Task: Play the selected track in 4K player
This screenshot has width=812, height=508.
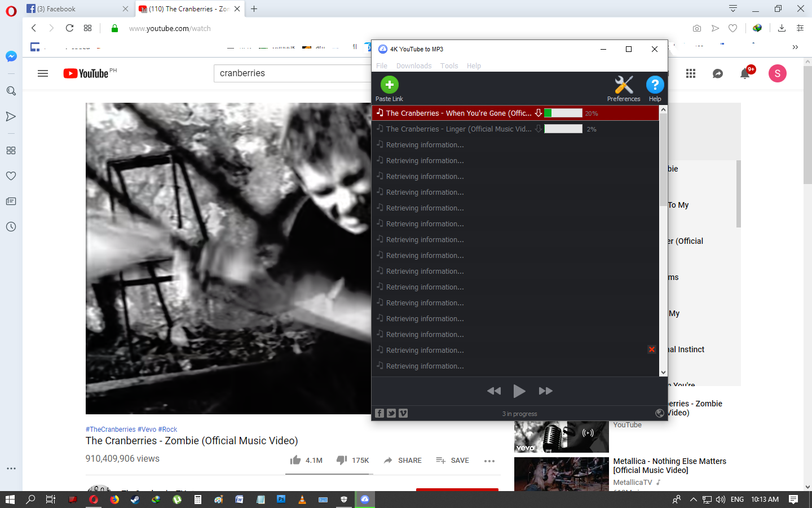Action: [x=519, y=391]
